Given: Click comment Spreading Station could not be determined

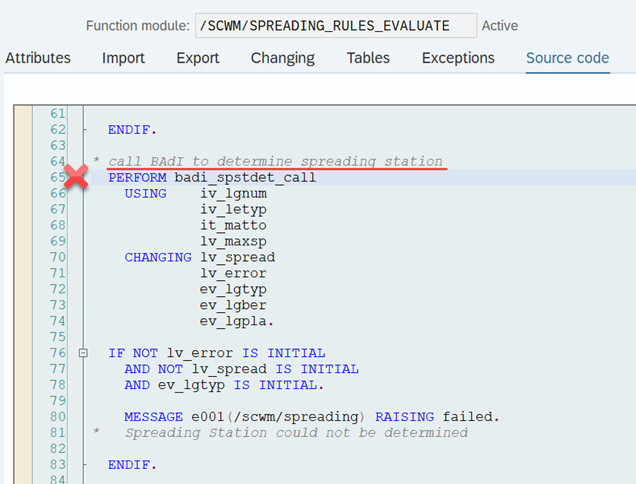Looking at the screenshot, I should click(x=296, y=432).
